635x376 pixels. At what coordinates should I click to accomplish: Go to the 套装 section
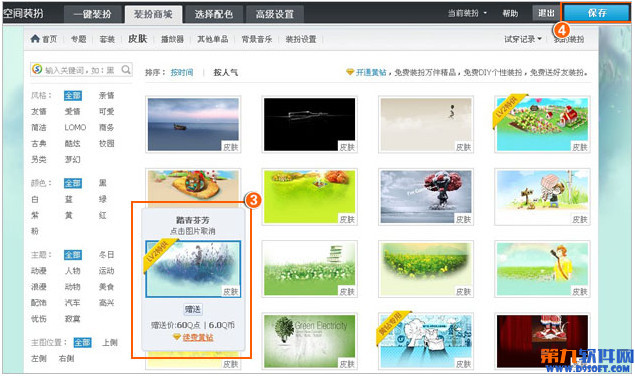point(107,39)
